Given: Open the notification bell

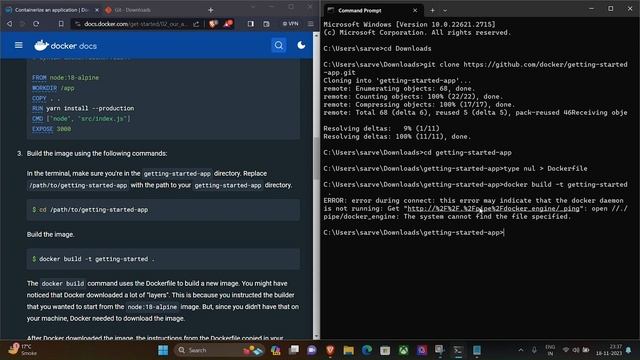Looking at the screenshot, I should pyautogui.click(x=629, y=350).
